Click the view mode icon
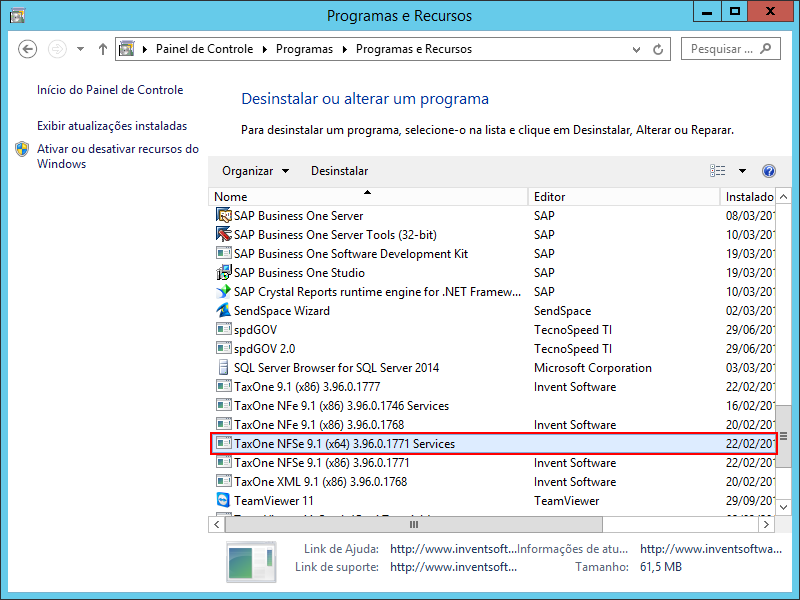Screen dimensions: 800x600 717,171
